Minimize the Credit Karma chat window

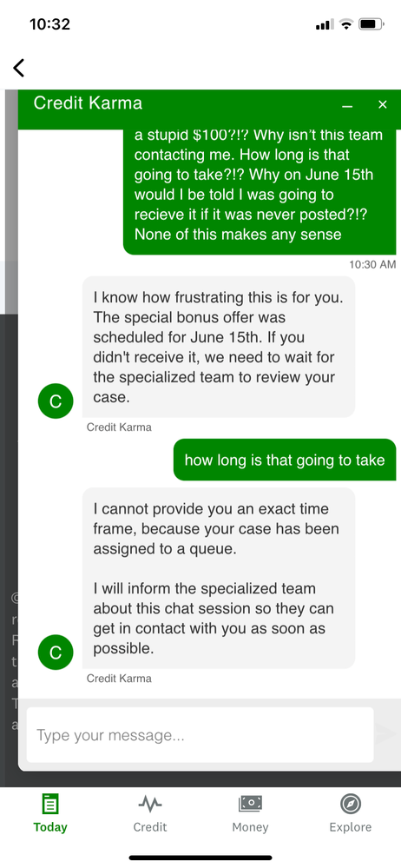[347, 105]
